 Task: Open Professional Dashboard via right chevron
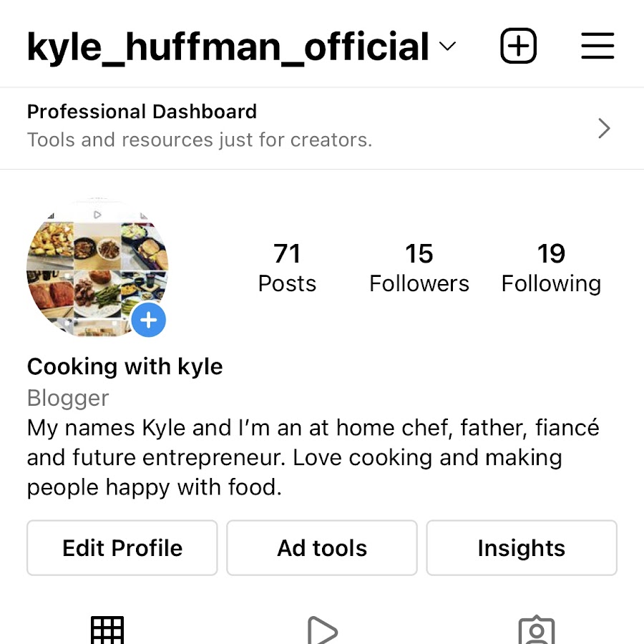pos(604,128)
